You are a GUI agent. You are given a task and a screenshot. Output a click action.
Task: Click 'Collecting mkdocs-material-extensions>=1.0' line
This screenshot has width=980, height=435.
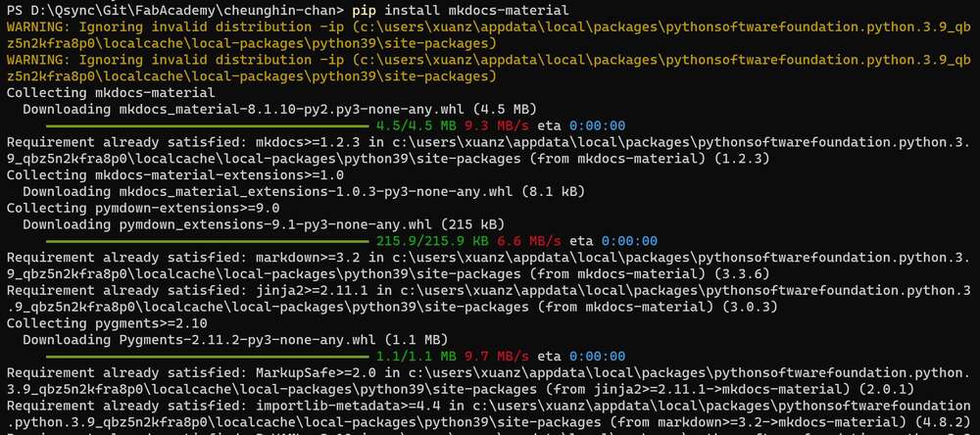pos(175,175)
